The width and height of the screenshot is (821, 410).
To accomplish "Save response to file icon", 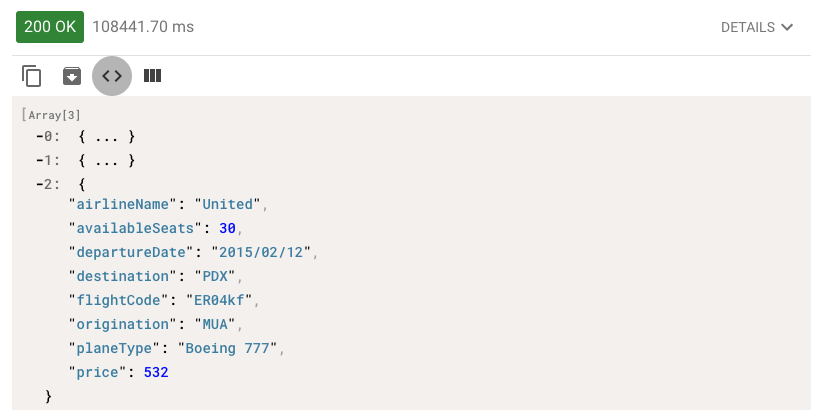I will [72, 76].
